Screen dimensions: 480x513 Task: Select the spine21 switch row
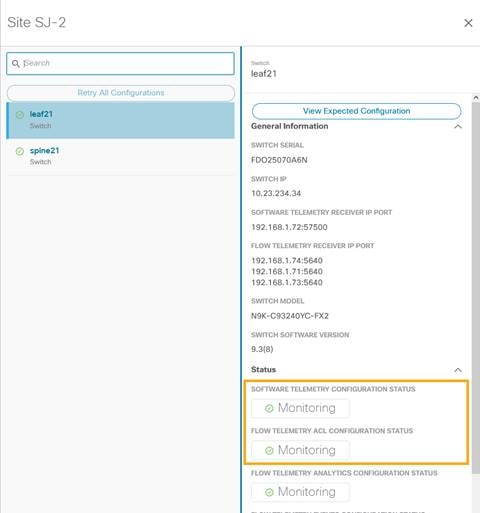(x=120, y=156)
